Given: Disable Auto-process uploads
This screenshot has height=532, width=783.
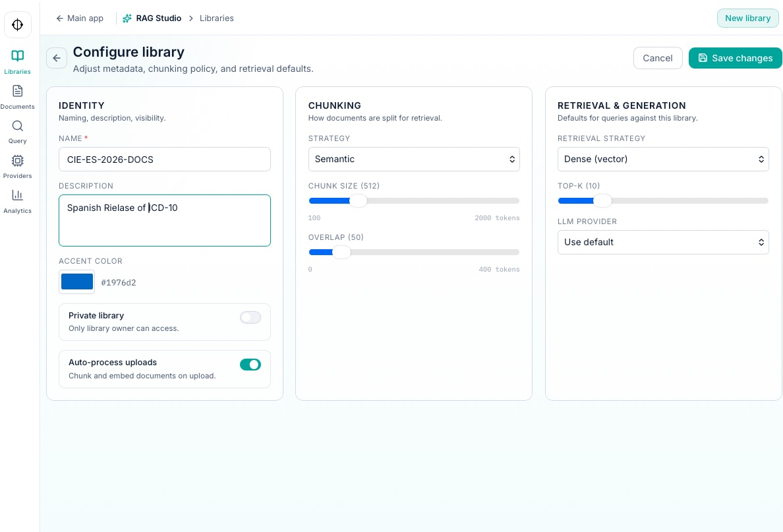Looking at the screenshot, I should pos(250,365).
